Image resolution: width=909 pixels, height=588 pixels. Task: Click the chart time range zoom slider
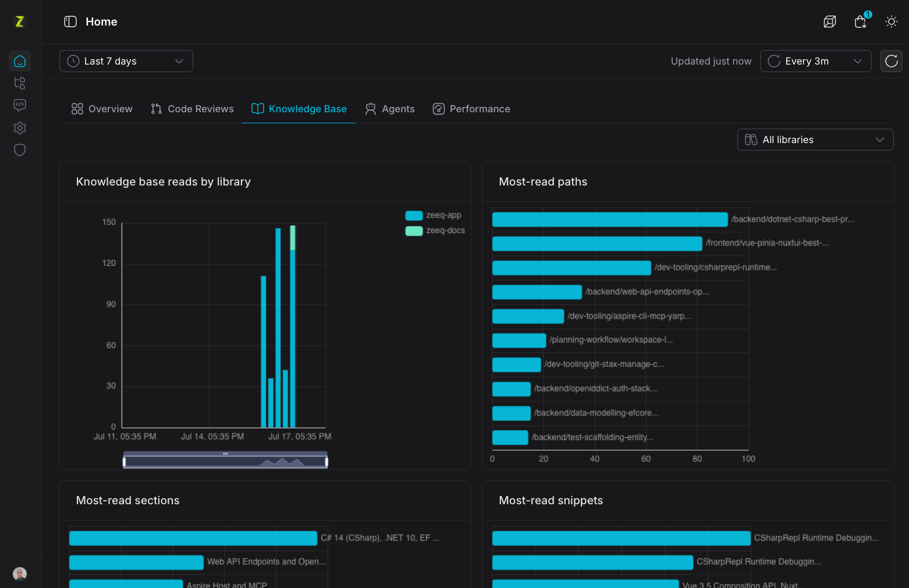pos(225,461)
